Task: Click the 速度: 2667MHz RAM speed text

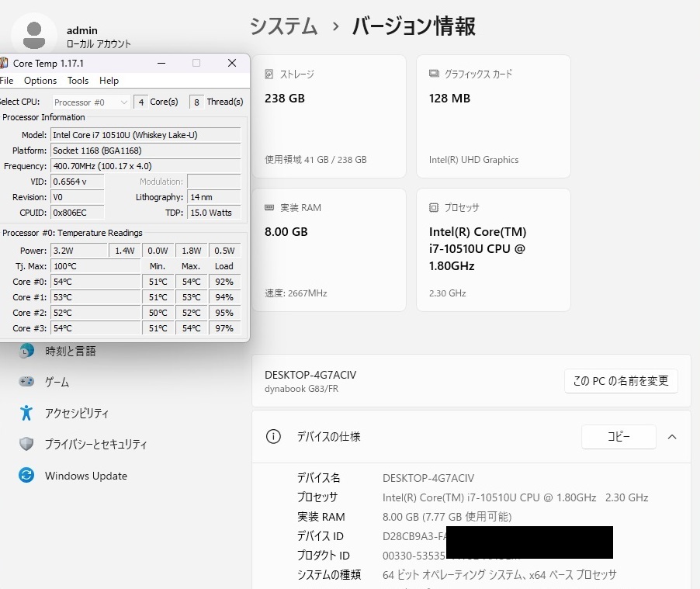Action: [x=296, y=293]
